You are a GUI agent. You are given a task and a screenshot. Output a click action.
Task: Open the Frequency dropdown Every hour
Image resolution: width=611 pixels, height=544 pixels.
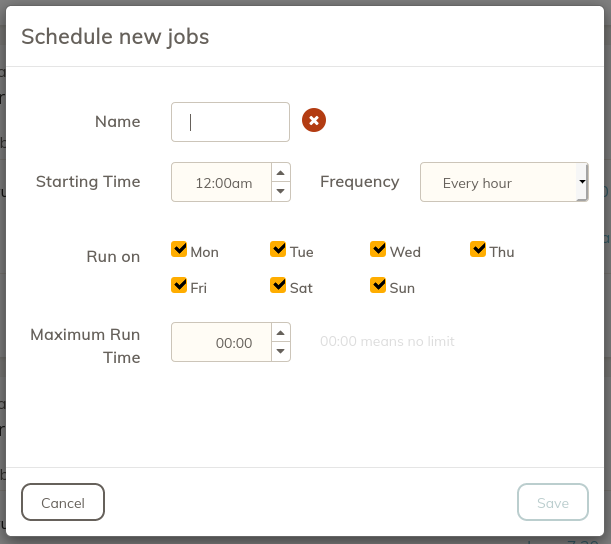pyautogui.click(x=504, y=182)
